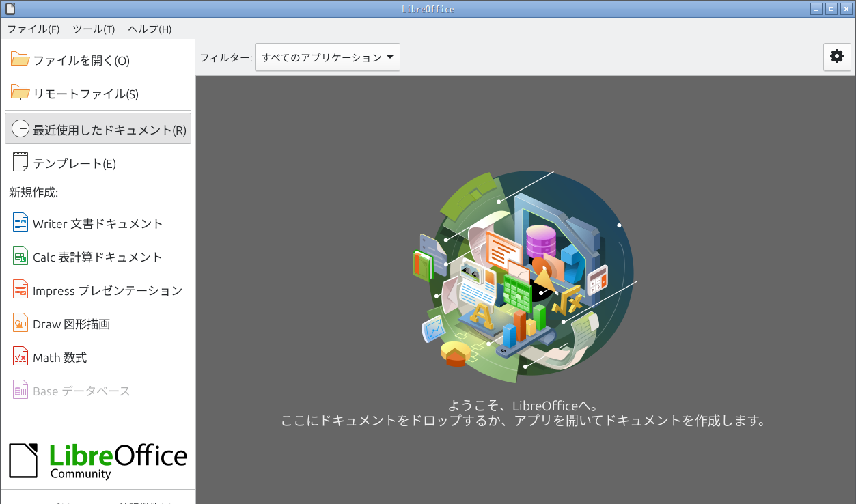Create a new Calc 表計算ドキュメント
Image resolution: width=856 pixels, height=504 pixels.
tap(98, 257)
